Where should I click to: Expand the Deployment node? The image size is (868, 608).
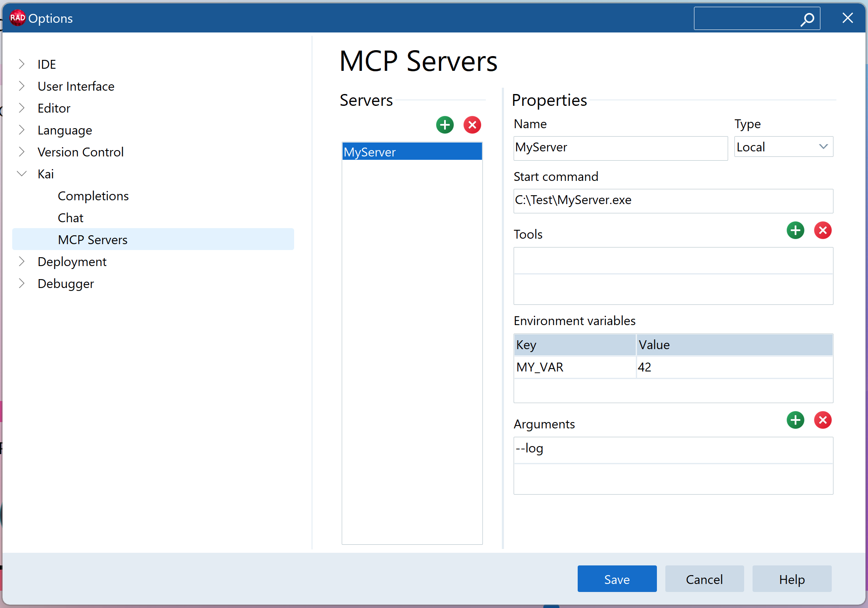[22, 261]
